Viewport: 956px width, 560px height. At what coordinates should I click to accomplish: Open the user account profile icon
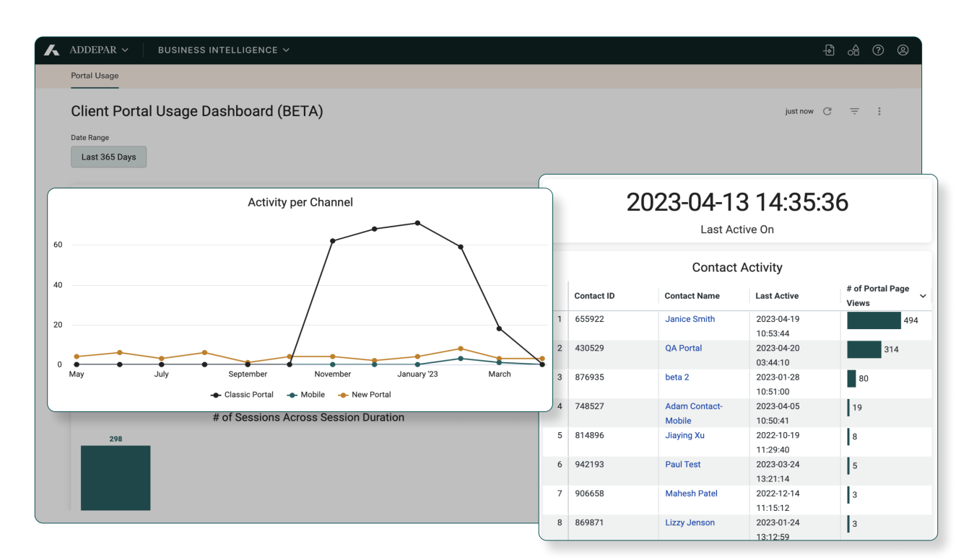pos(903,51)
